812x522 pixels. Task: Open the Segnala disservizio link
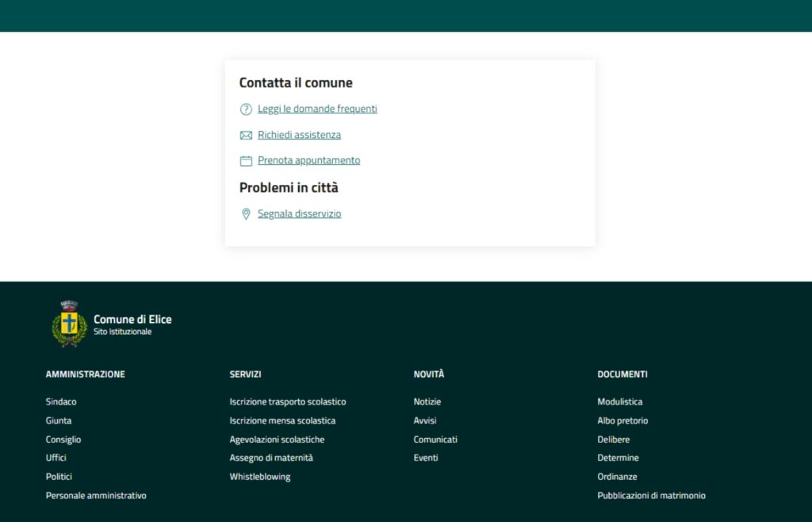pos(299,213)
